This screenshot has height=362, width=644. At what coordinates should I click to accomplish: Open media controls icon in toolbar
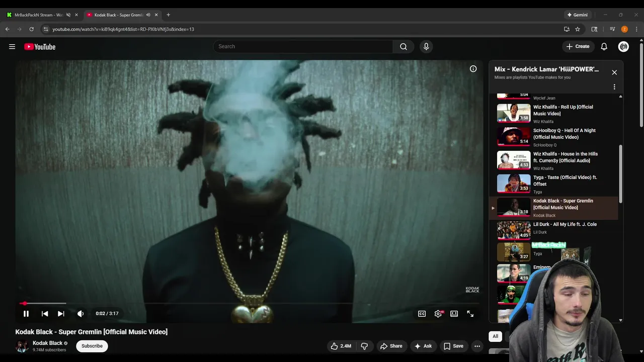click(x=612, y=29)
